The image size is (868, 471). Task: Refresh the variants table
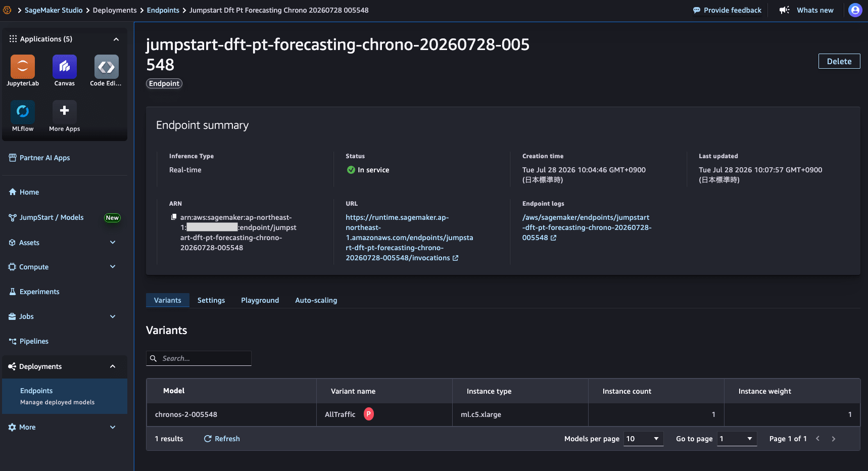[x=222, y=439]
